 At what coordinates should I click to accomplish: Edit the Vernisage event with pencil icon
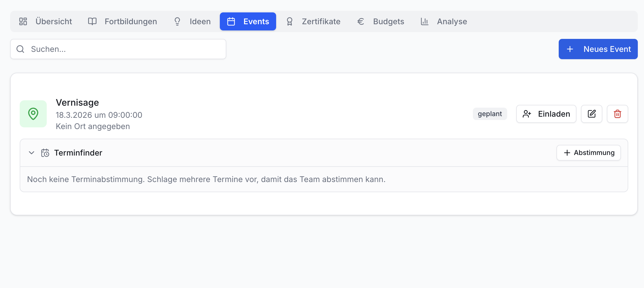pos(592,114)
